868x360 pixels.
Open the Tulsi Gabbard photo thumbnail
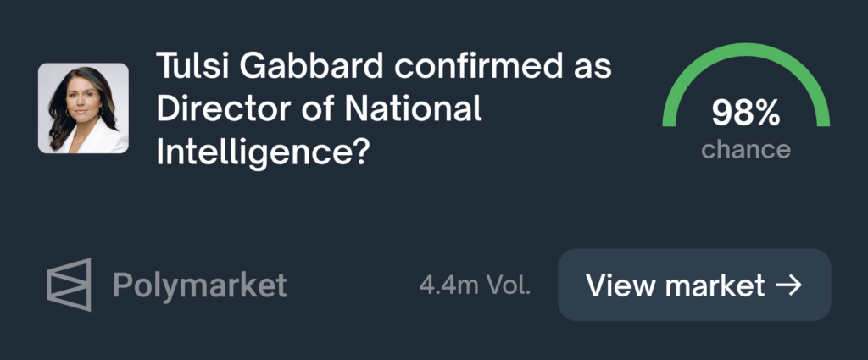point(83,108)
